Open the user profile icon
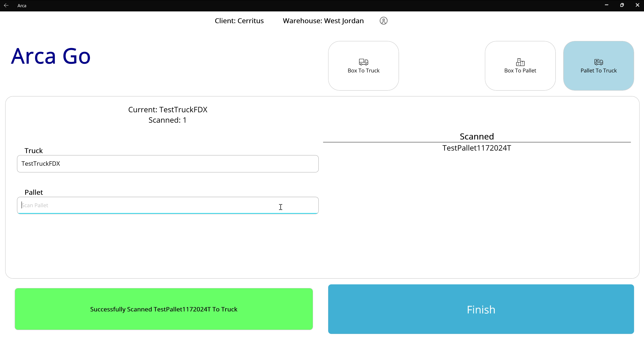The height and width of the screenshot is (342, 644). [383, 21]
